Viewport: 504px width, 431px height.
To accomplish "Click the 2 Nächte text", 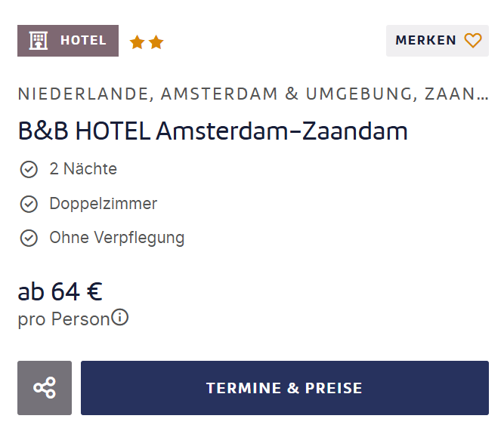I will [83, 169].
